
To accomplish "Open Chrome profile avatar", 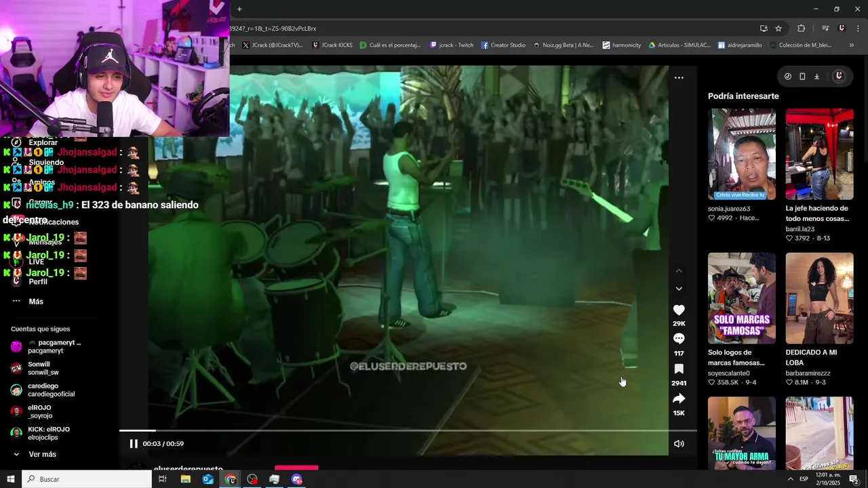I will (x=842, y=28).
